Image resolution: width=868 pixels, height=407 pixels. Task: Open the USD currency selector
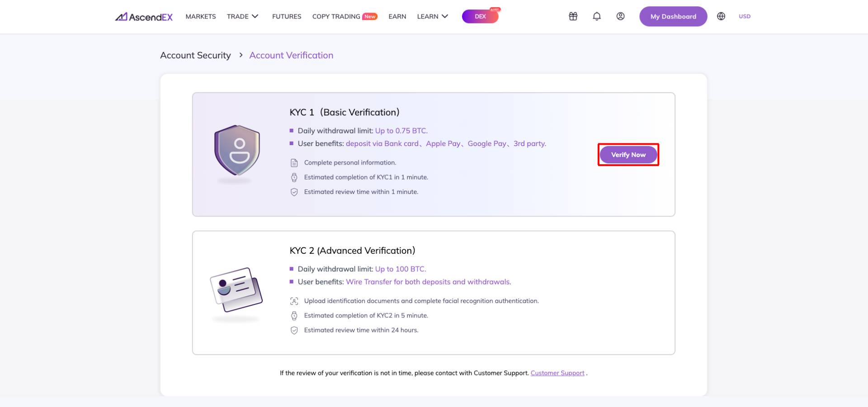click(x=744, y=16)
